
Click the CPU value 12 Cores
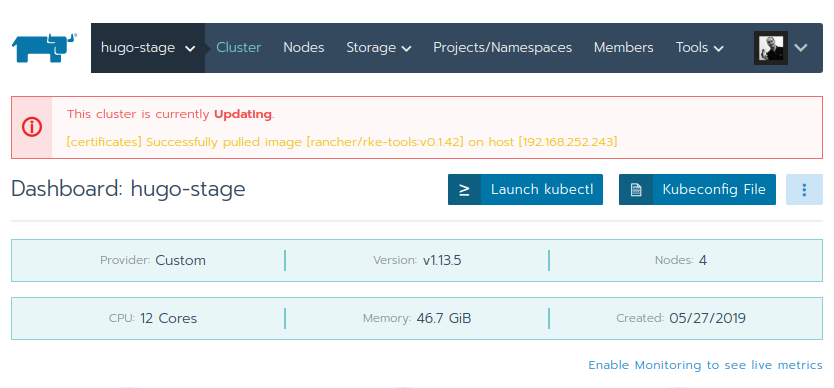tap(169, 318)
